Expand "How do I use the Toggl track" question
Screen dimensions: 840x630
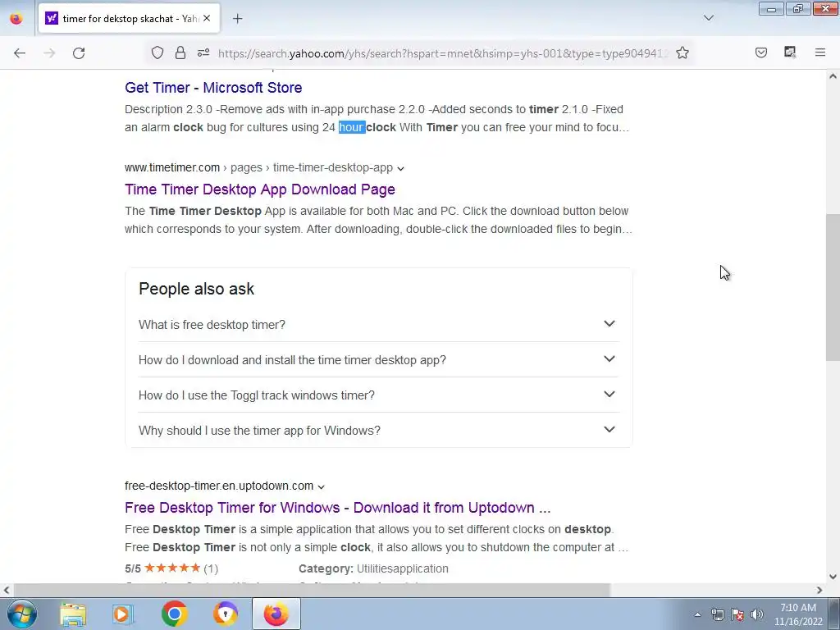pos(379,395)
